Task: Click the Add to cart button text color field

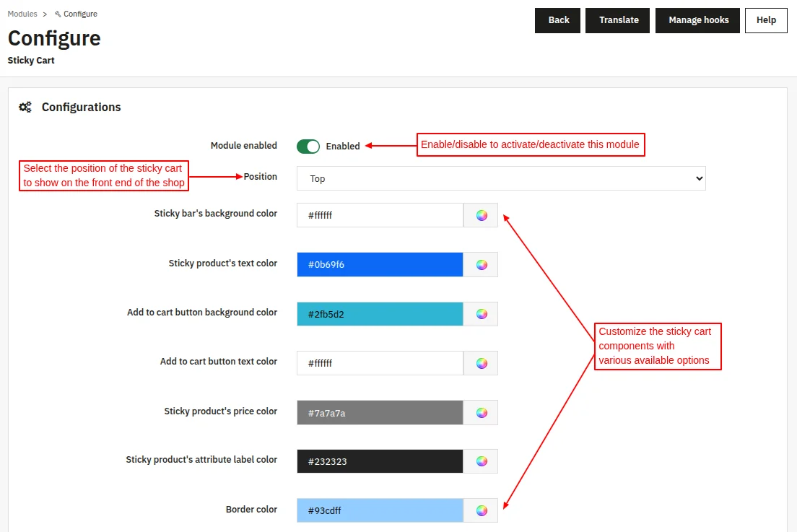Action: point(380,363)
